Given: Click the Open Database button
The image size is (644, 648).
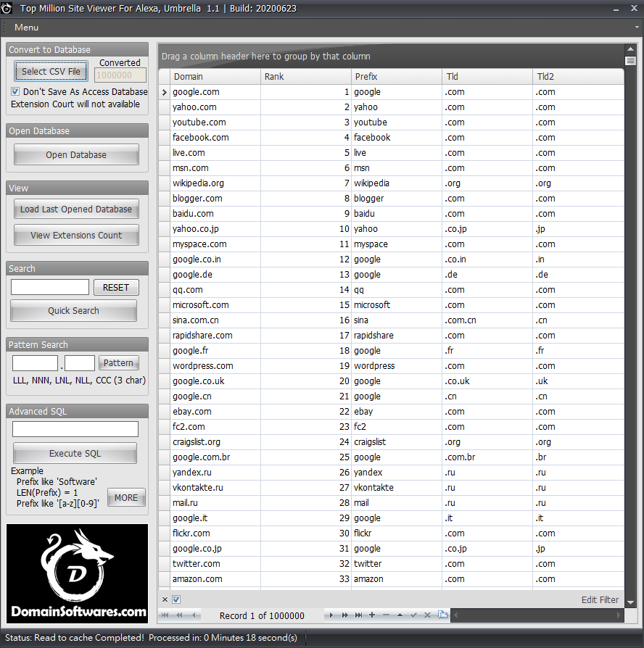Looking at the screenshot, I should [76, 154].
